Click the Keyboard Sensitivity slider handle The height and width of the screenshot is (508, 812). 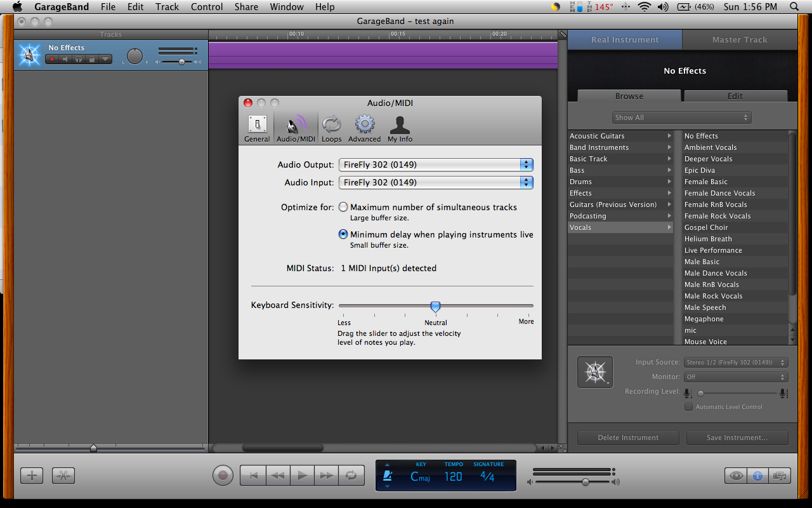[x=435, y=307]
